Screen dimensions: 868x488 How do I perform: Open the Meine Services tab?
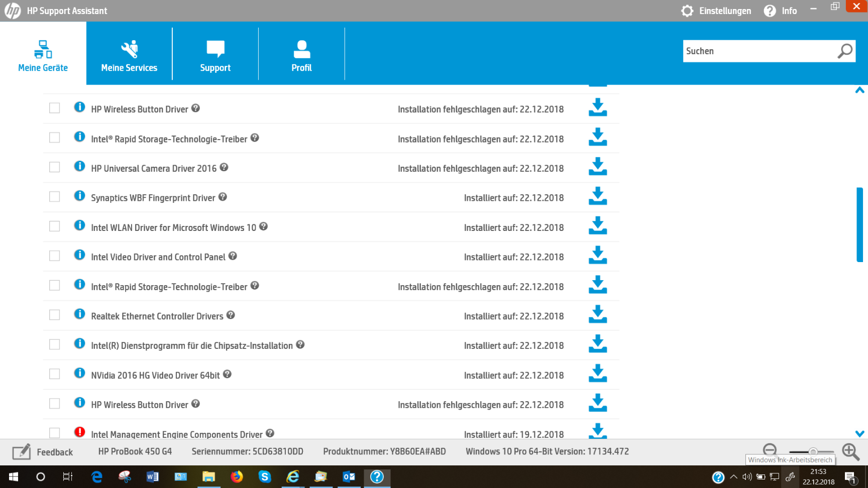129,54
